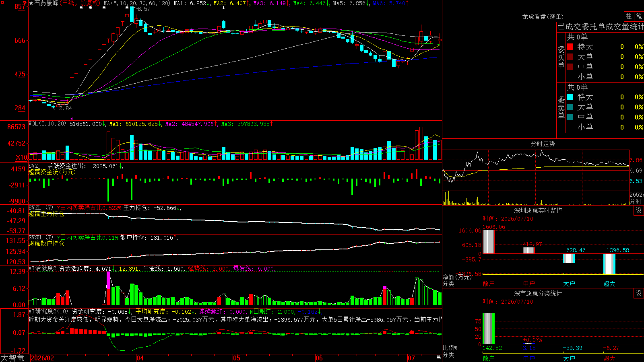Click the 超赢资金流(万元) label
Screen dimensions: 644x362
tap(52, 172)
